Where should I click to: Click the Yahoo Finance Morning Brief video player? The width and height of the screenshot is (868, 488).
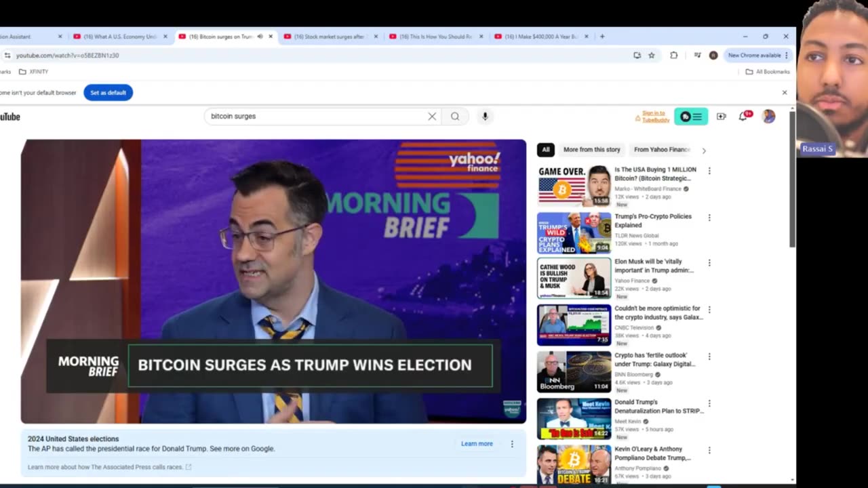coord(273,281)
